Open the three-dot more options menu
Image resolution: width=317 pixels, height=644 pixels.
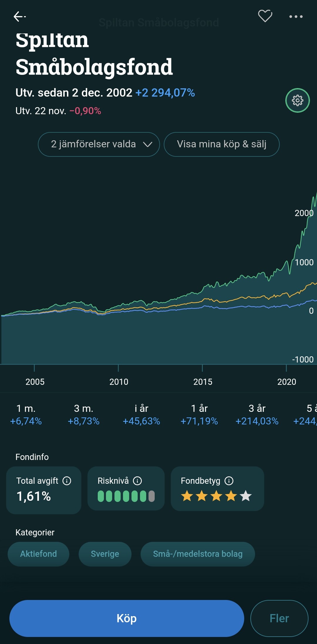[296, 17]
